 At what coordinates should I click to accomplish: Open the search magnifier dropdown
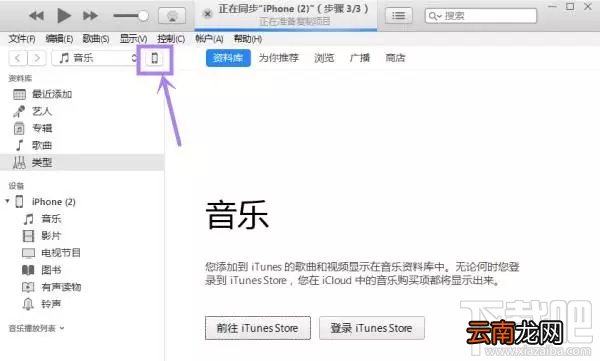pyautogui.click(x=435, y=16)
